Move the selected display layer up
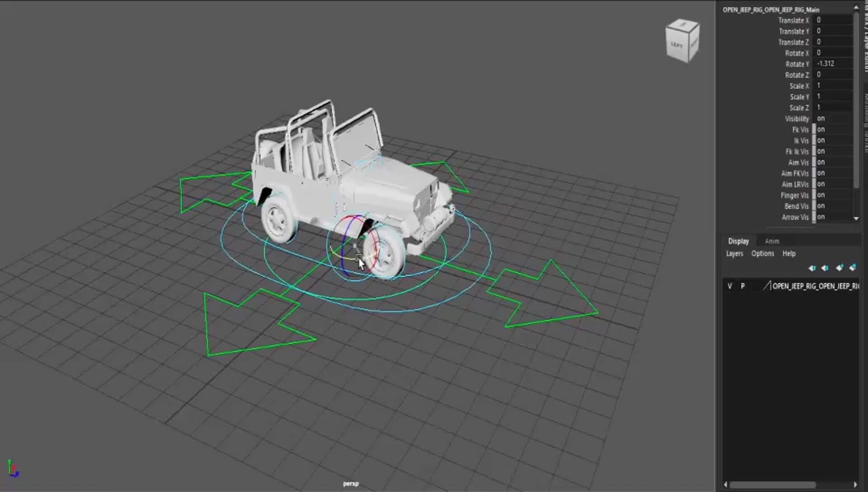868x492 pixels. (x=812, y=268)
